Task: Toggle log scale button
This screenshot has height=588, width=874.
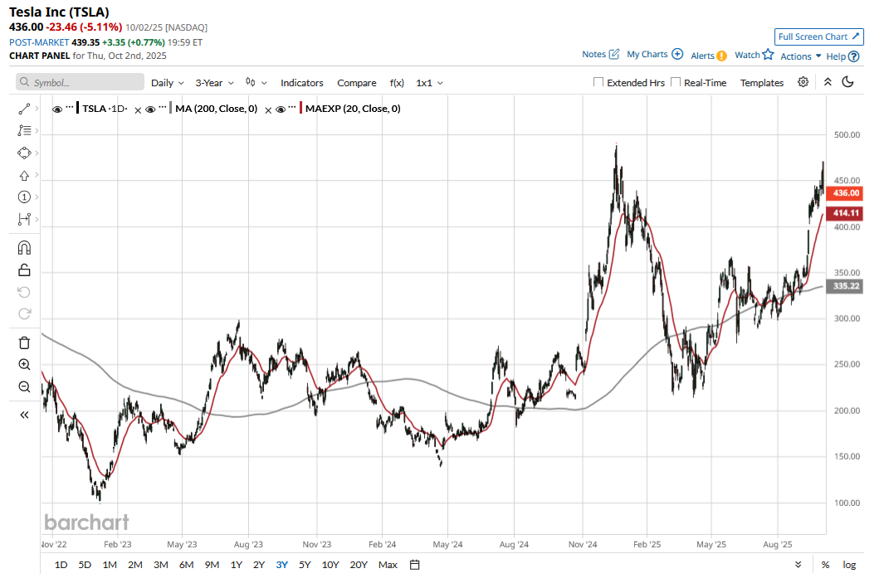Action: [x=849, y=565]
